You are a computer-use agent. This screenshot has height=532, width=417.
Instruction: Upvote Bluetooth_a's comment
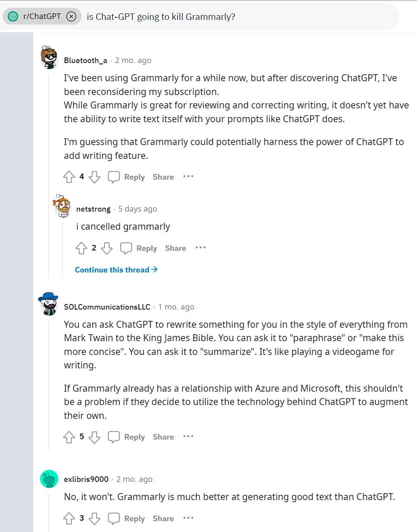point(69,177)
